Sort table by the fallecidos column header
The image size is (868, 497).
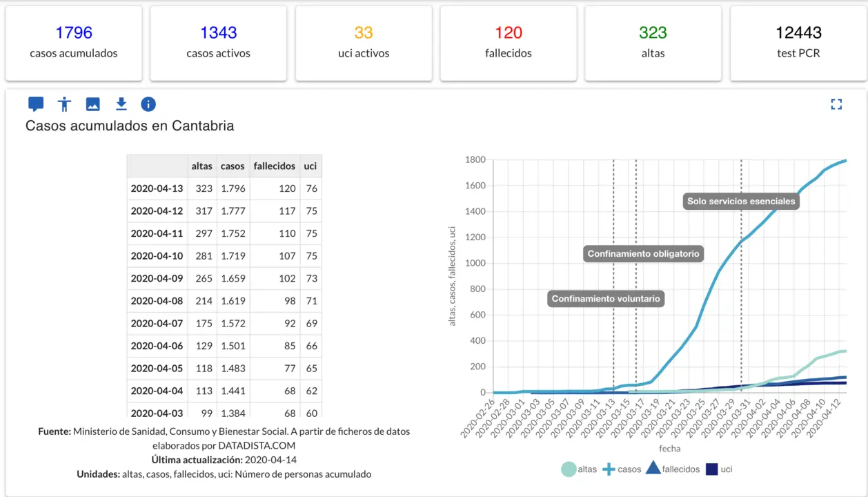coord(274,166)
